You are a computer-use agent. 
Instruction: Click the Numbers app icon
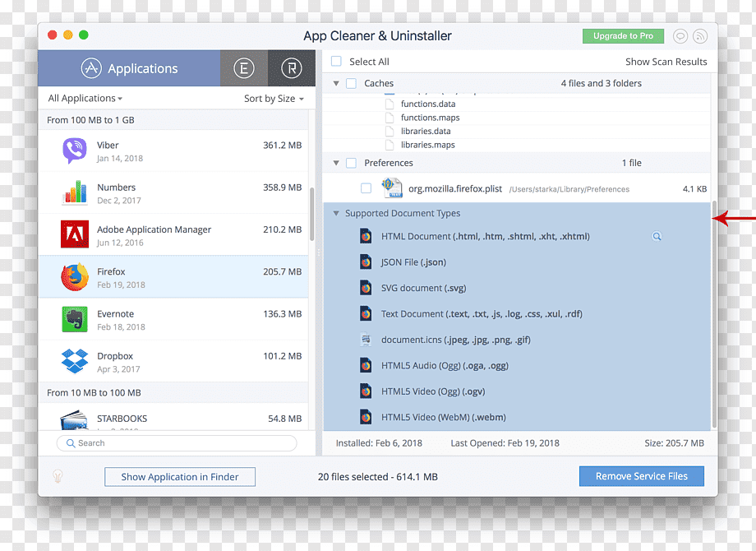coord(74,192)
